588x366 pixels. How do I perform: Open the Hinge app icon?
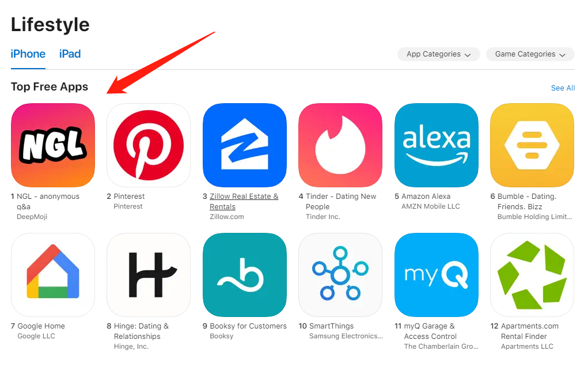pos(149,275)
